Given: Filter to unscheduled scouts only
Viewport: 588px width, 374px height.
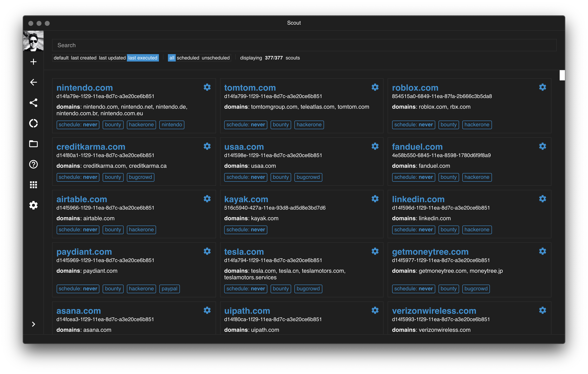Looking at the screenshot, I should point(216,58).
